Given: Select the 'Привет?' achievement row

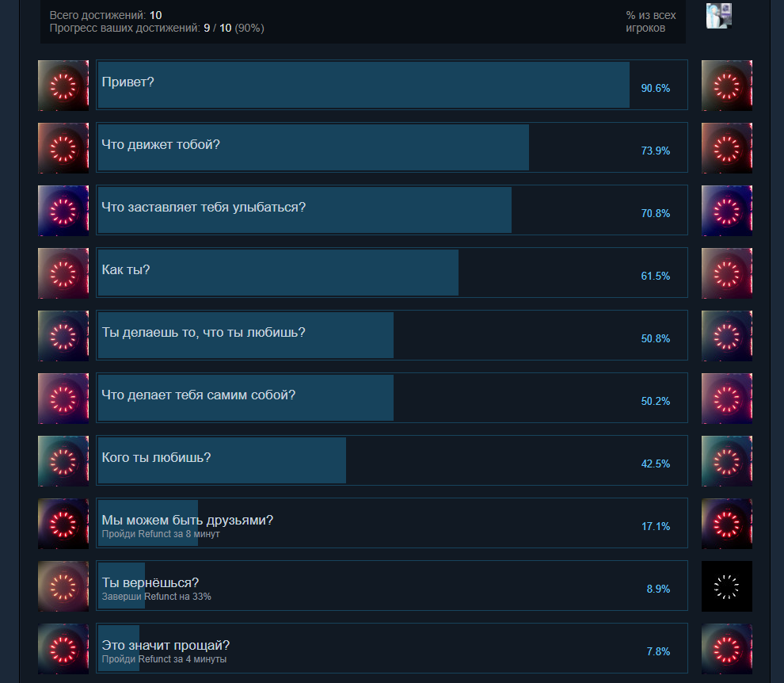Looking at the screenshot, I should 392,85.
